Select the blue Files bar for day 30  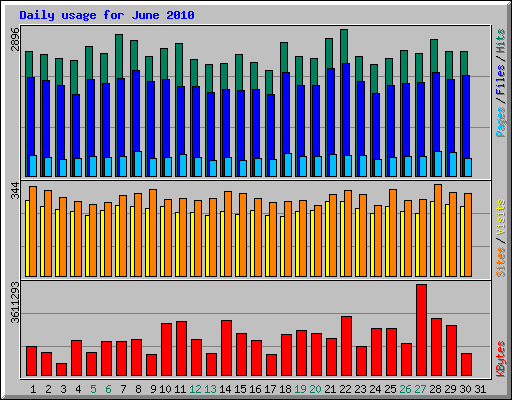[x=466, y=117]
